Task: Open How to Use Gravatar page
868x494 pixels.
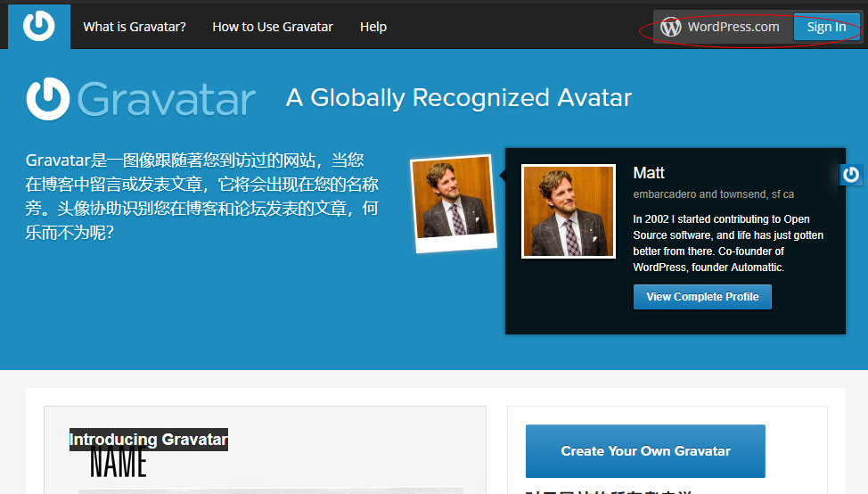Action: [273, 27]
